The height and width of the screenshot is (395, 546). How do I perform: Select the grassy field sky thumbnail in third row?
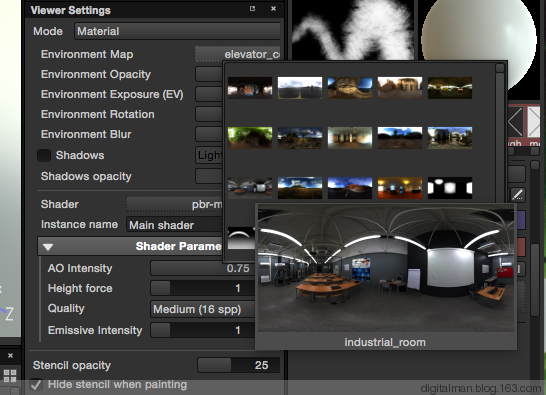click(x=300, y=188)
